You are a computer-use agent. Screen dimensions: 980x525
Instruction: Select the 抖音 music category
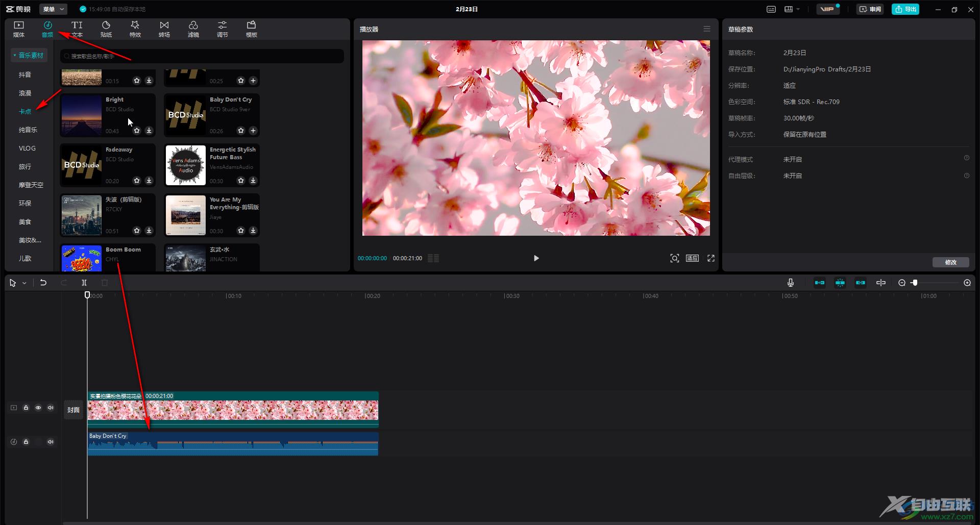click(x=25, y=74)
